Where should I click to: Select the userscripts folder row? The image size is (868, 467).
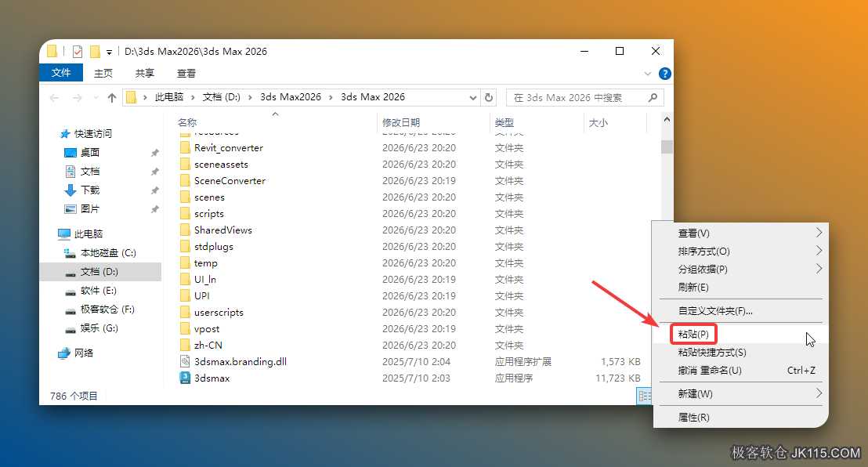[410, 313]
